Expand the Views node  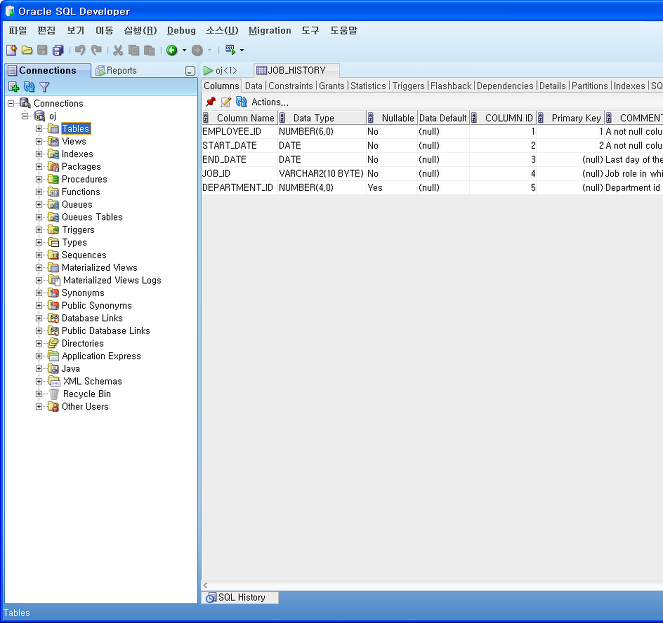point(39,141)
